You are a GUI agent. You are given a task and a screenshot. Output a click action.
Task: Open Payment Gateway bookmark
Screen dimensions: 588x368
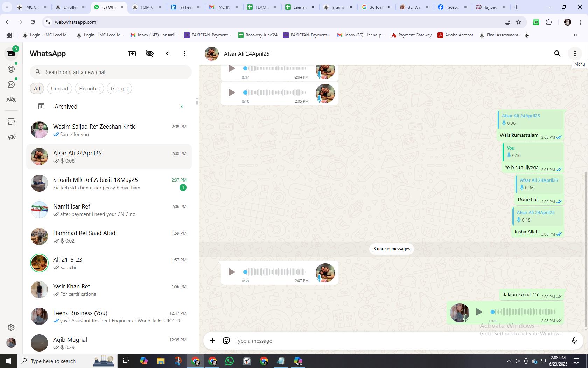[411, 35]
